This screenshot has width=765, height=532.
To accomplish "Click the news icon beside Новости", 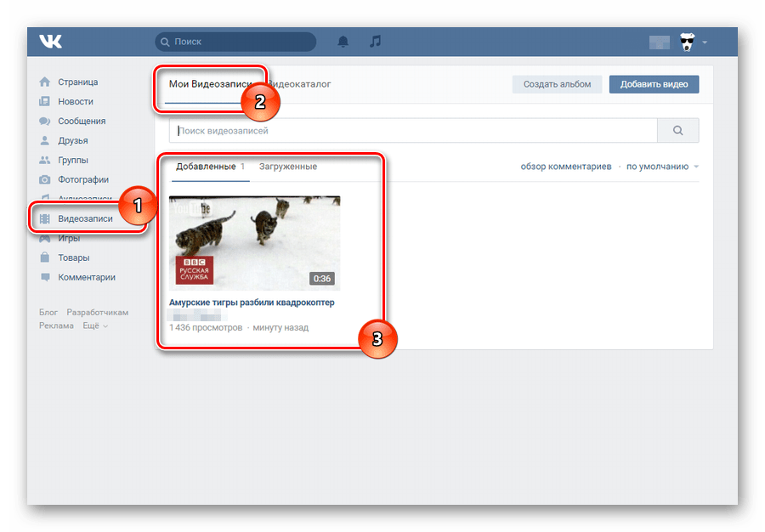I will pyautogui.click(x=44, y=101).
